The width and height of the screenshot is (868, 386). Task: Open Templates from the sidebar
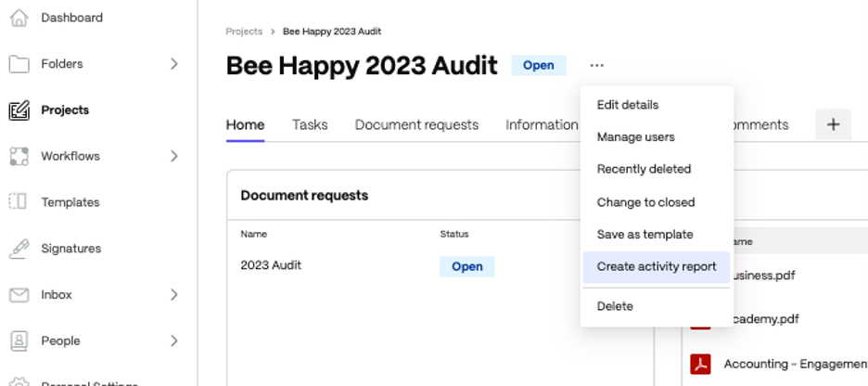[70, 202]
